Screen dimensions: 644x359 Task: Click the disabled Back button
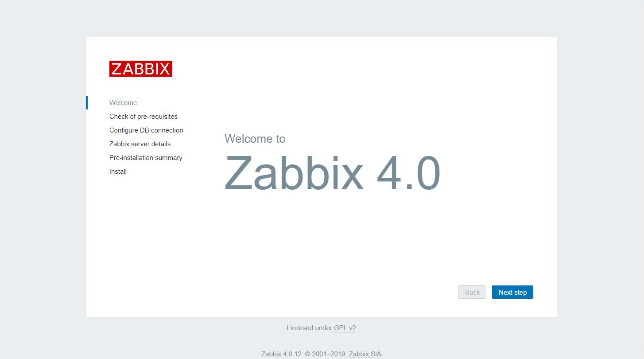[x=472, y=292]
